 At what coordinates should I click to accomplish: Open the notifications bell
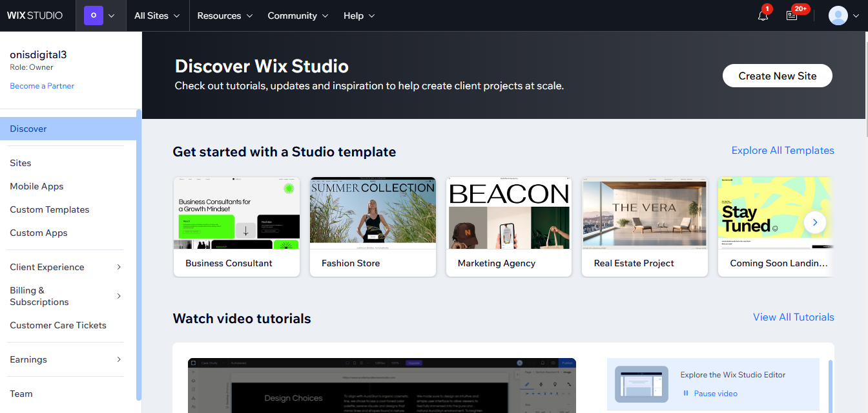[x=763, y=16]
